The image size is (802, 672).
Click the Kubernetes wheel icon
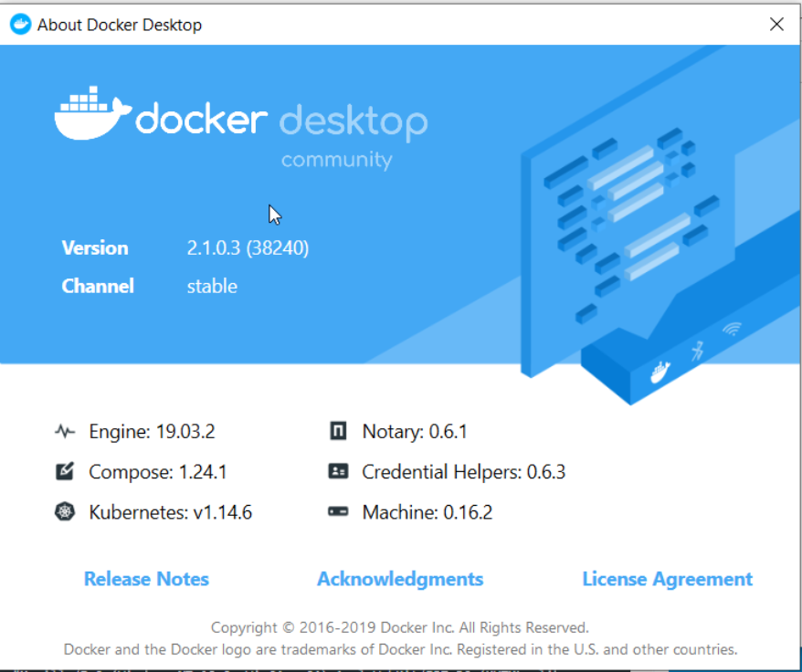pos(64,512)
